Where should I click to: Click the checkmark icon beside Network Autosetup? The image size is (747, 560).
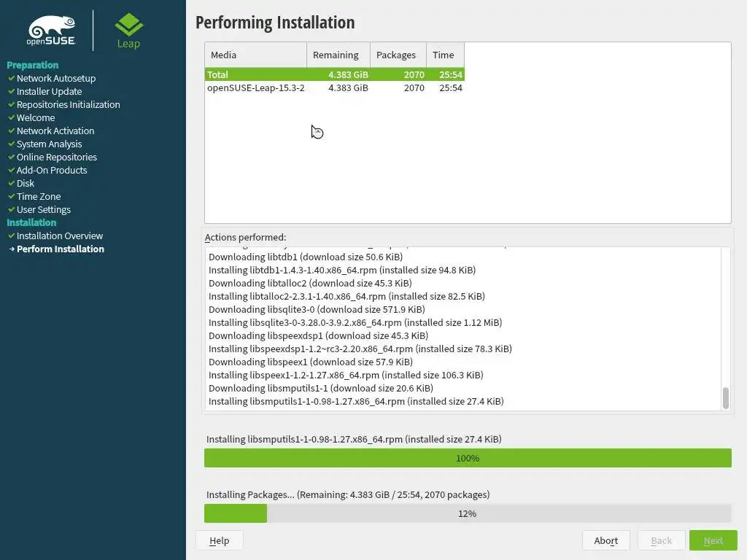tap(12, 78)
